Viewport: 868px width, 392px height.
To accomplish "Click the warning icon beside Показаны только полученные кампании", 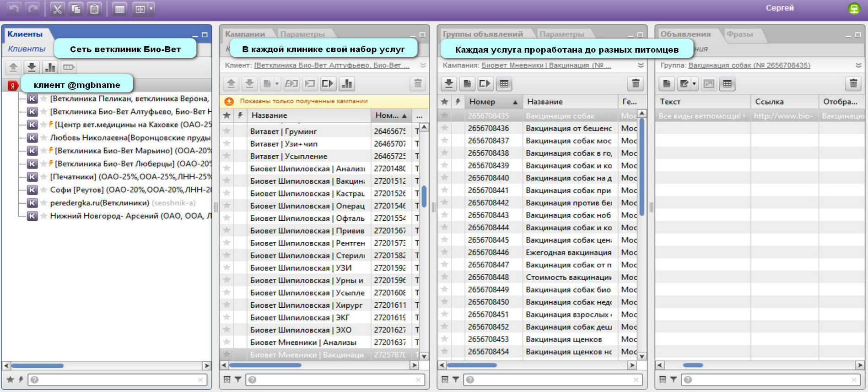I will [229, 102].
